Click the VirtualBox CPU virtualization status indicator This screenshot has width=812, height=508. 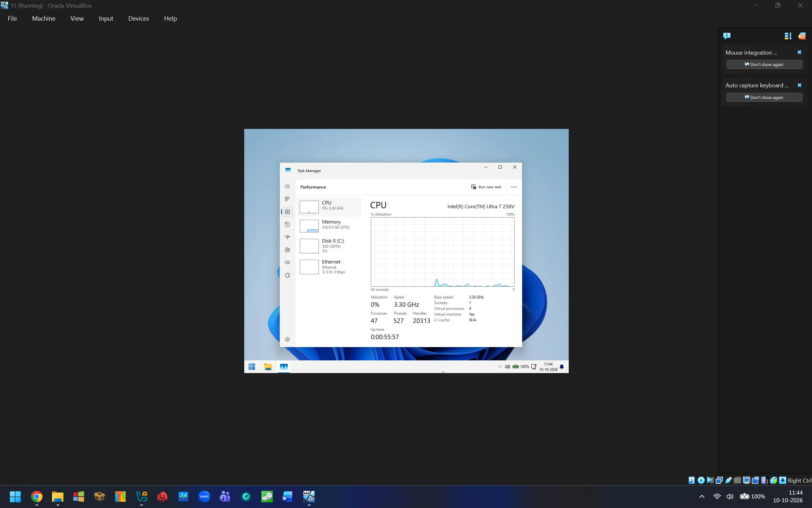tap(765, 480)
